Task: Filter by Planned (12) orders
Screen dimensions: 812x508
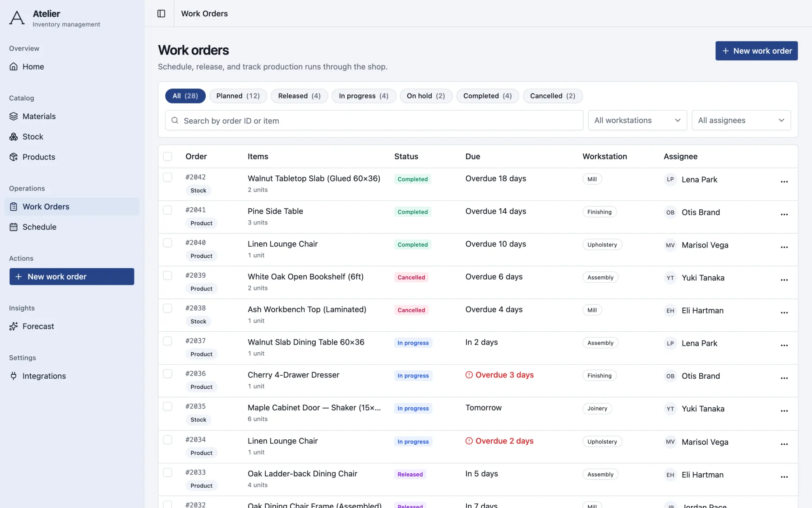Action: tap(238, 96)
